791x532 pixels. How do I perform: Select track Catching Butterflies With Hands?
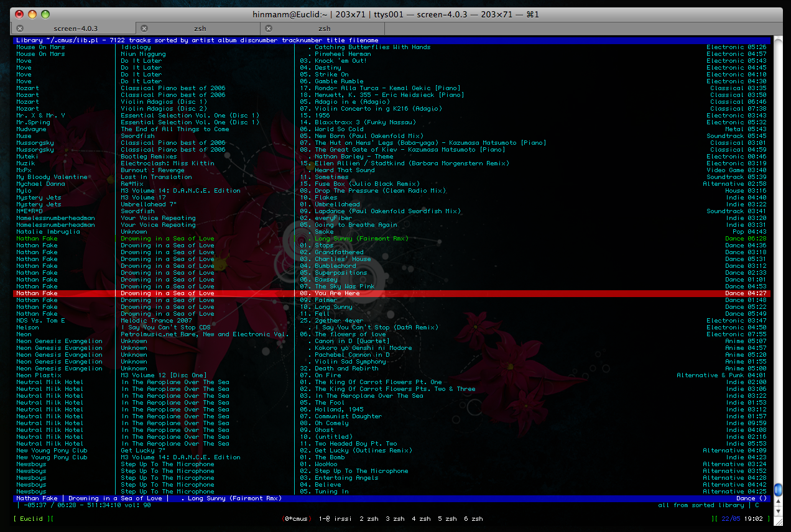coord(372,47)
